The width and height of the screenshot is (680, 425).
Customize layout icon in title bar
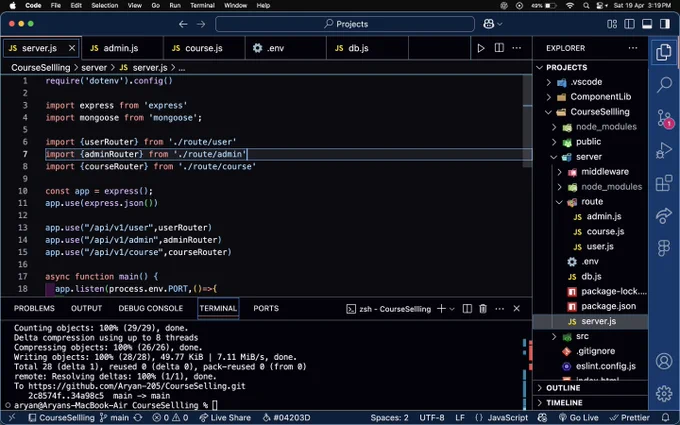[x=612, y=24]
